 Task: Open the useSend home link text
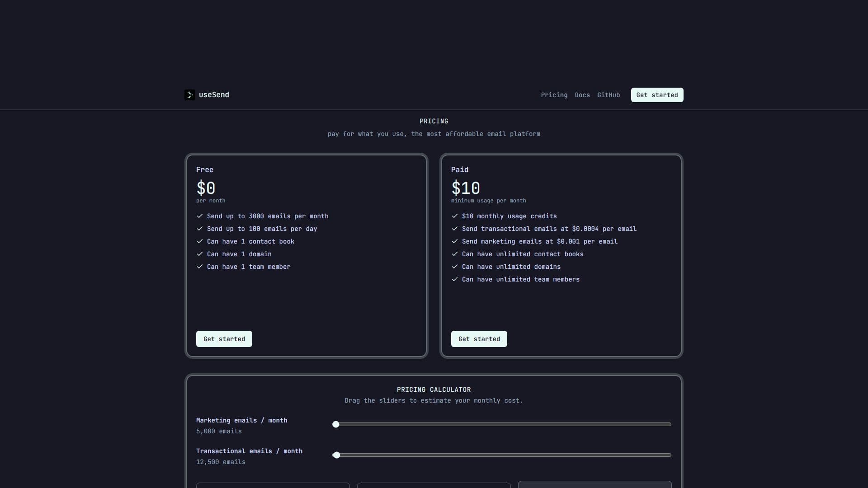[x=214, y=95]
